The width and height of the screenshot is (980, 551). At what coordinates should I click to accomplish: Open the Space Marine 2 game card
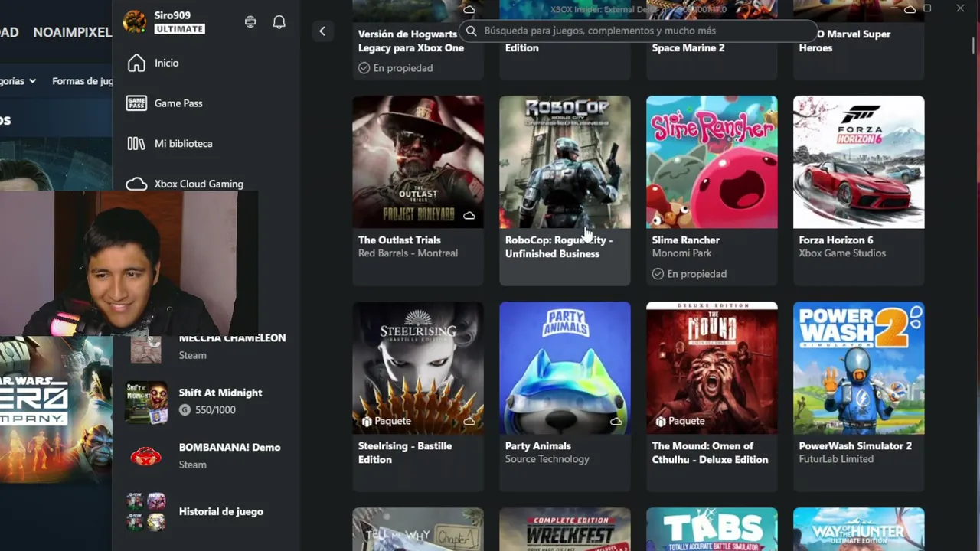[712, 40]
